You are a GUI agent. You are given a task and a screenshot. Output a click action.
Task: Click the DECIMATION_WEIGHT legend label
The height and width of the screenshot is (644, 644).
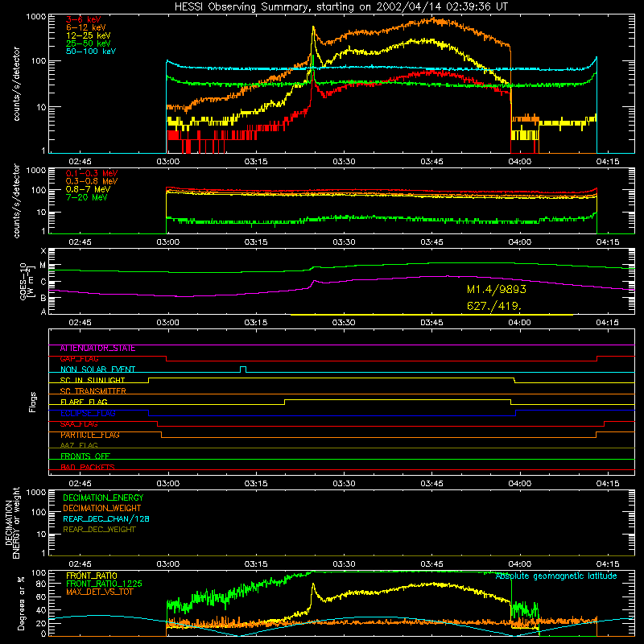pyautogui.click(x=102, y=508)
